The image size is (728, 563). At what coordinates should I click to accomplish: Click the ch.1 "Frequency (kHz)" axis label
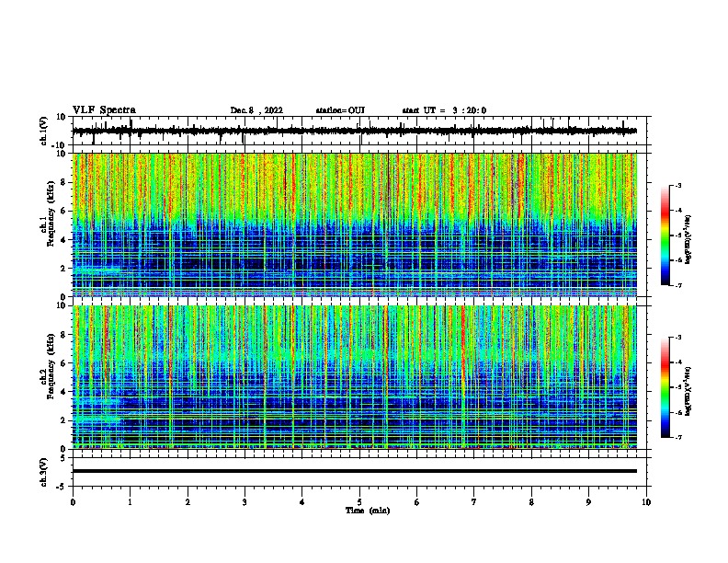(x=51, y=214)
